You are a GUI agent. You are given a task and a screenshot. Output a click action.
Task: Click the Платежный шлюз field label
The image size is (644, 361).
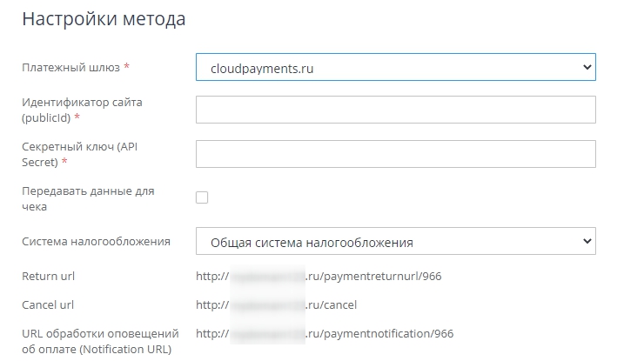click(x=71, y=67)
